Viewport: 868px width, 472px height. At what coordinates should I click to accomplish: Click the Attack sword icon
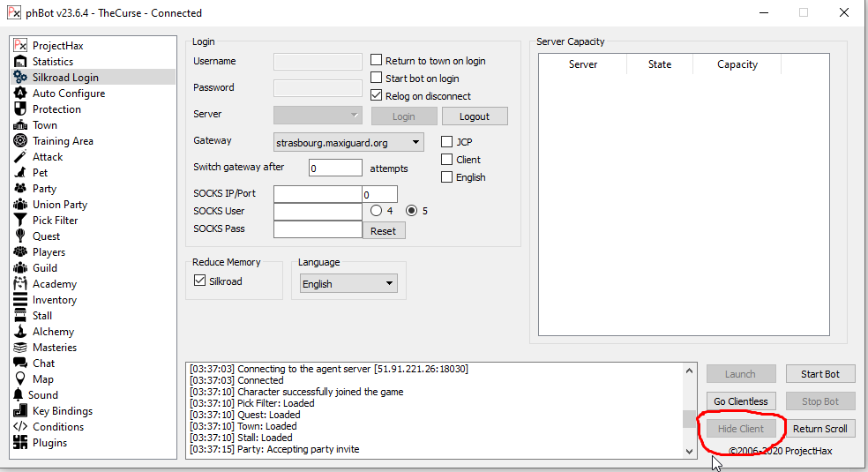(x=20, y=157)
